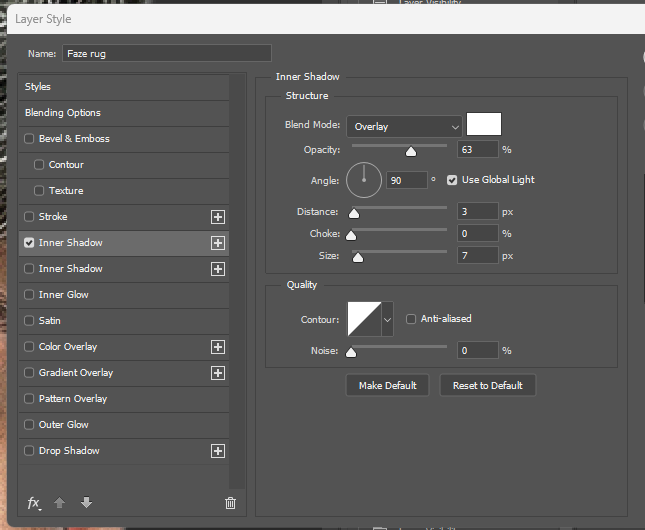Enable the Inner Glow checkbox

point(29,295)
